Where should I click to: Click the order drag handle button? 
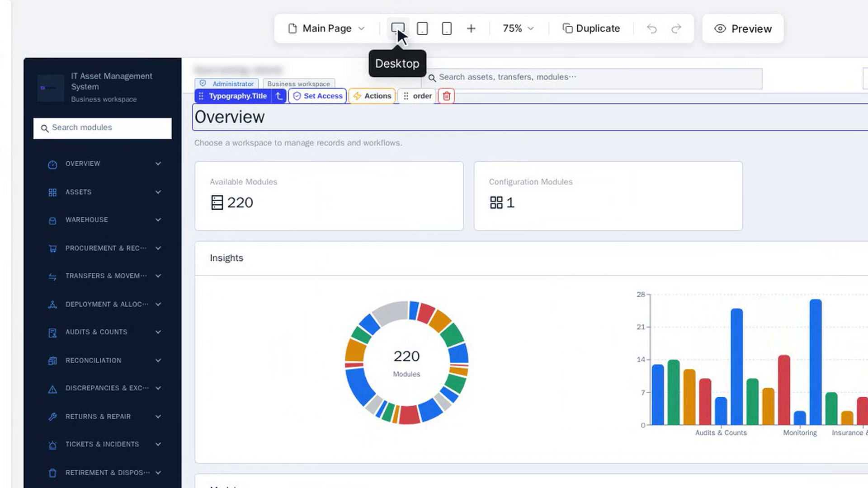(417, 96)
